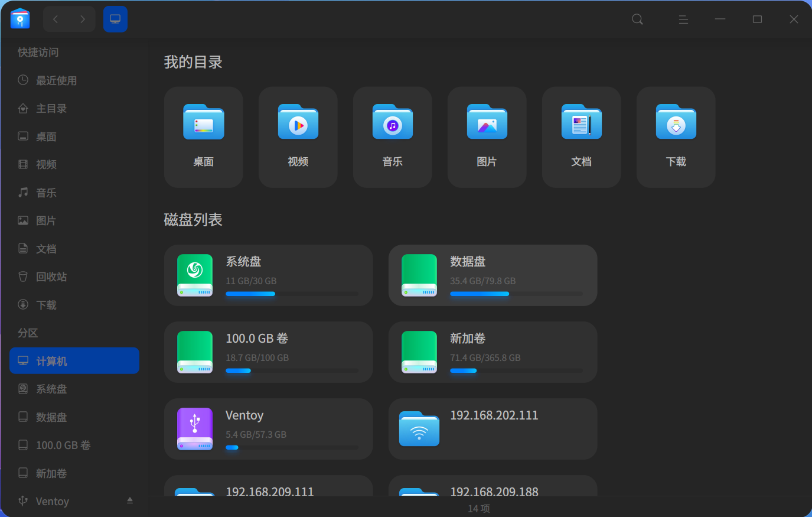The width and height of the screenshot is (812, 517).
Task: Click the computer icon in the address bar
Action: 115,19
